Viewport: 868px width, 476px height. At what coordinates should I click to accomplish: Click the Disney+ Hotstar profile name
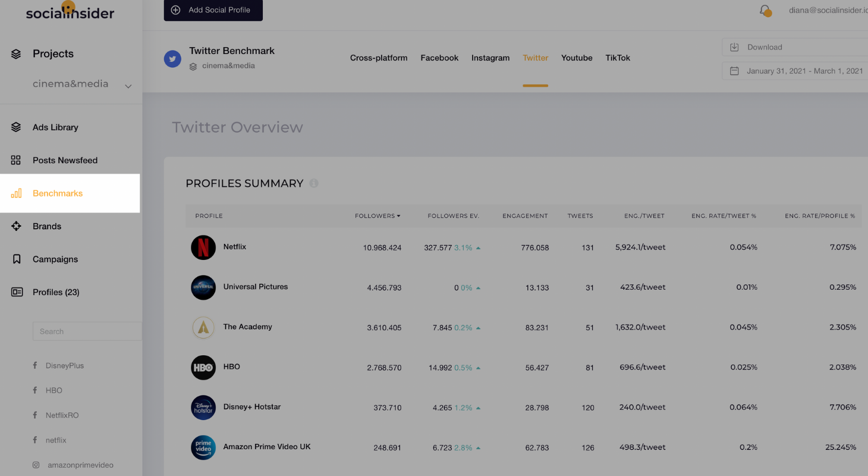click(x=252, y=407)
